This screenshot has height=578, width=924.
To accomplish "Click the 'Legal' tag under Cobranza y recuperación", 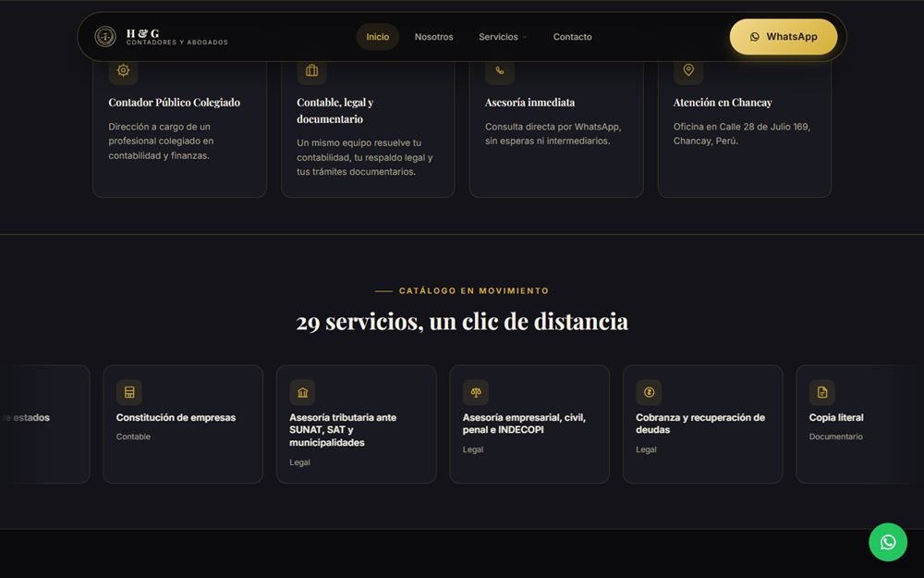I will click(646, 449).
